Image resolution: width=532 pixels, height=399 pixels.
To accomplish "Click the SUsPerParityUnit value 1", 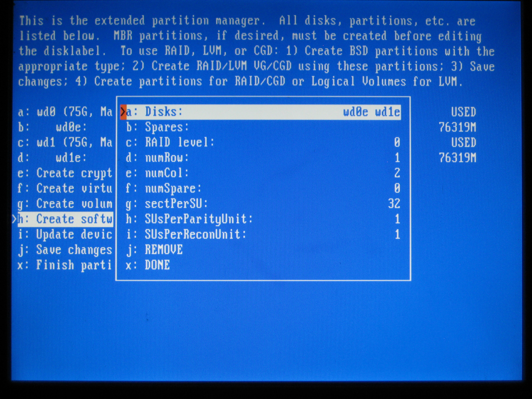I will tap(397, 219).
